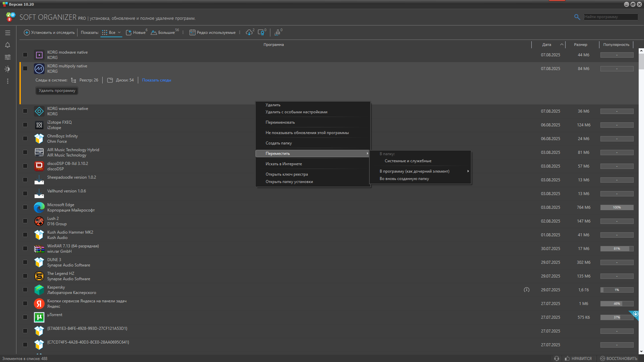The height and width of the screenshot is (362, 644).
Task: Show Новые programs filter
Action: tap(136, 33)
